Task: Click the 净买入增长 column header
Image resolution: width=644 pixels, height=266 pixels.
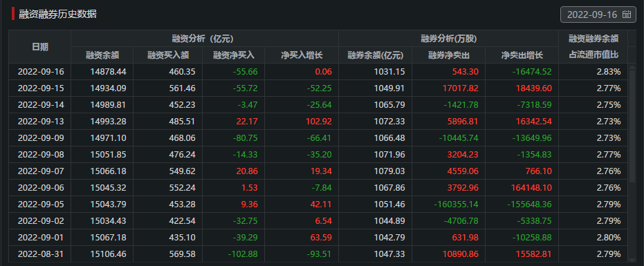Action: point(302,55)
